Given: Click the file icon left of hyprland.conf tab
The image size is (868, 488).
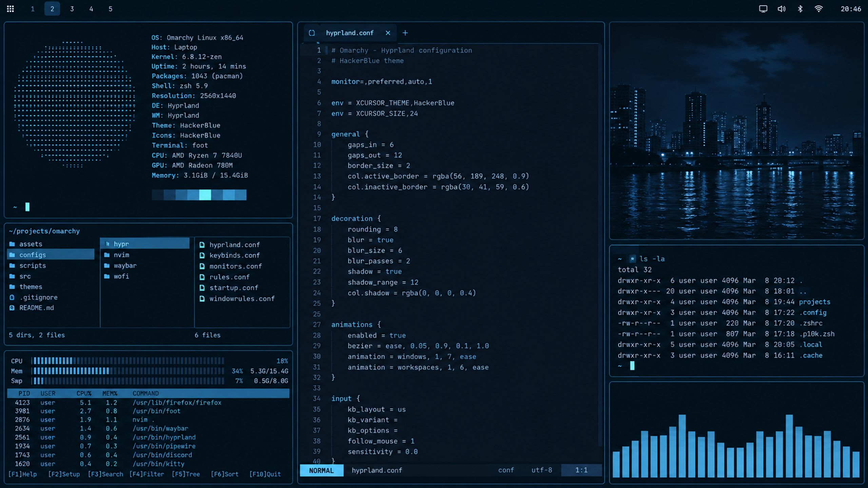Looking at the screenshot, I should [x=312, y=33].
